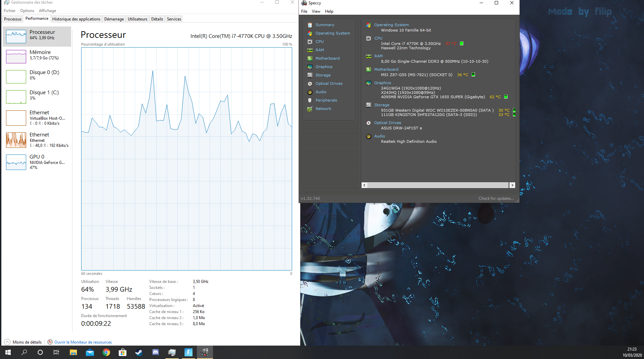Switch to the Services tab
This screenshot has height=359, width=644.
tap(174, 19)
